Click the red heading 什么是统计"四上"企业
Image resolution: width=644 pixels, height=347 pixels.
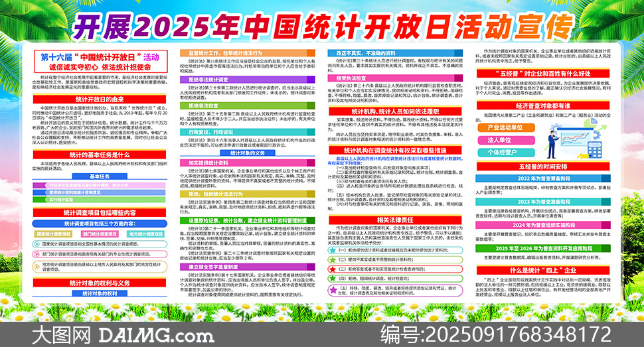pyautogui.click(x=543, y=270)
